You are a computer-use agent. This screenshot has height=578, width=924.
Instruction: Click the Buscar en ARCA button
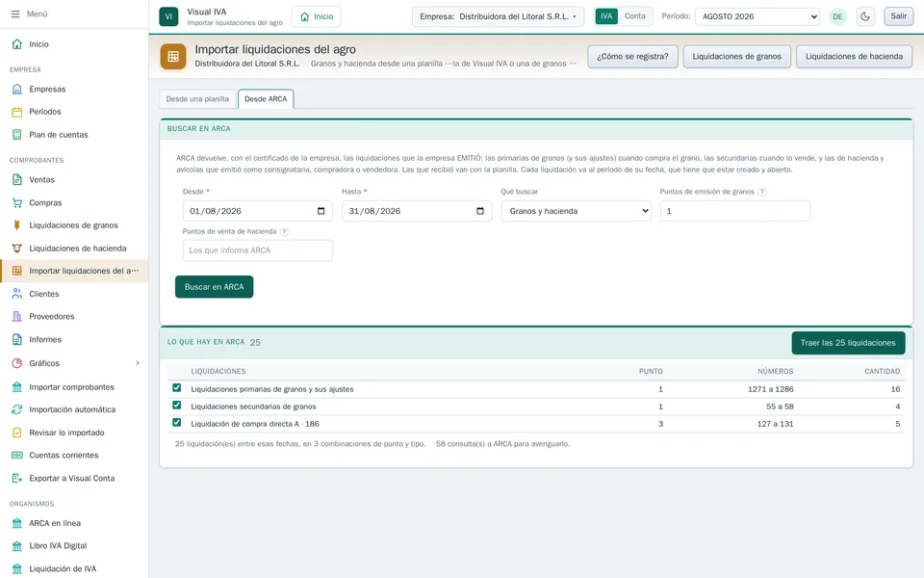click(214, 287)
